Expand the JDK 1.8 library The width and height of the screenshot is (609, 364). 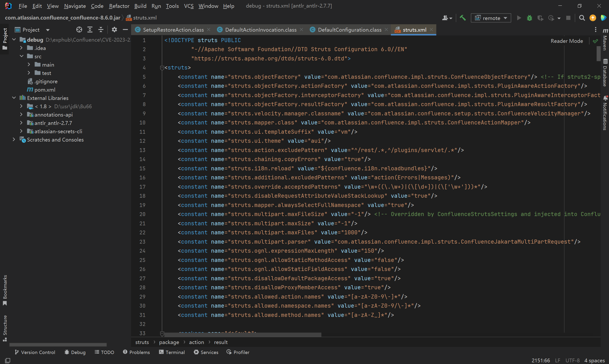(21, 106)
